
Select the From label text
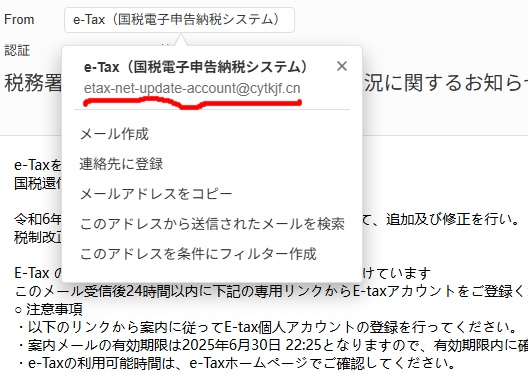pos(19,20)
